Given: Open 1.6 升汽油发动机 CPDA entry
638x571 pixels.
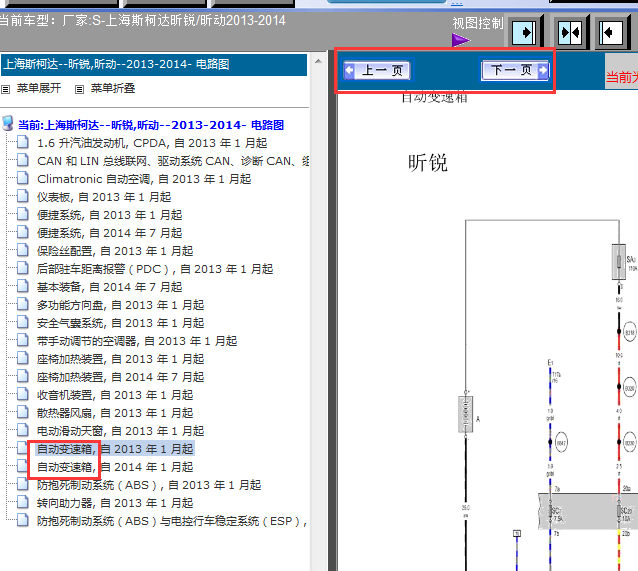Looking at the screenshot, I should [x=152, y=143].
